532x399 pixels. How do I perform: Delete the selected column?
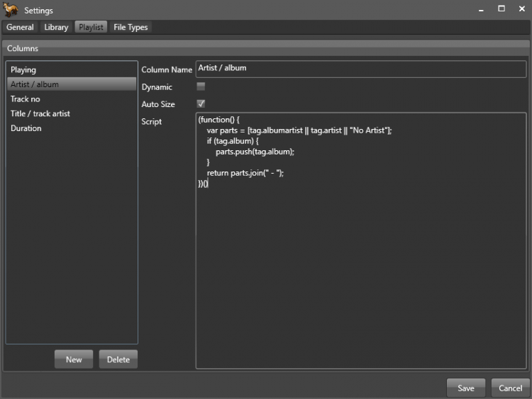click(118, 359)
